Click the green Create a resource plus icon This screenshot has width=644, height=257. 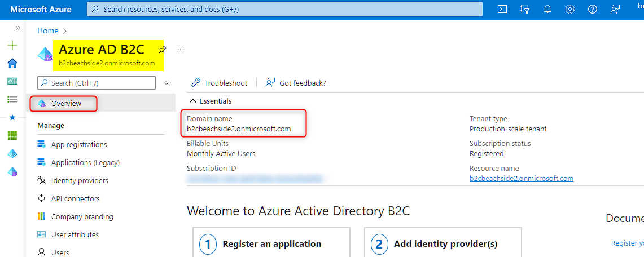(x=13, y=45)
